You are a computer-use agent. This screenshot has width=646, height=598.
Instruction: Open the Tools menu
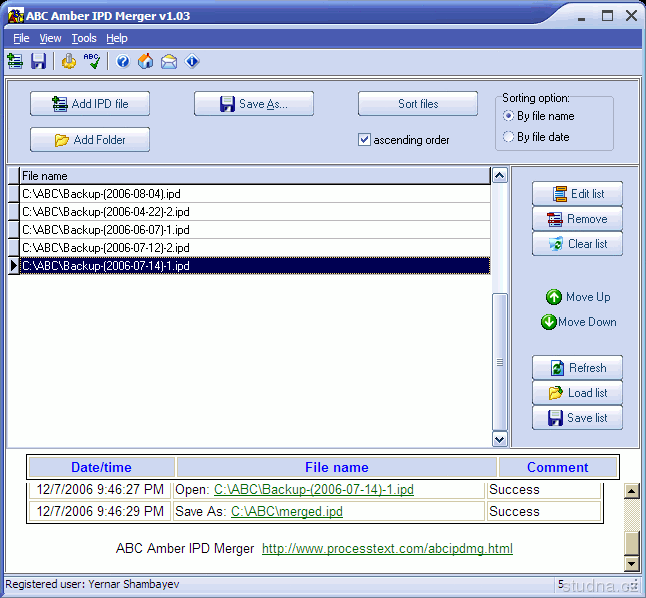tap(84, 38)
